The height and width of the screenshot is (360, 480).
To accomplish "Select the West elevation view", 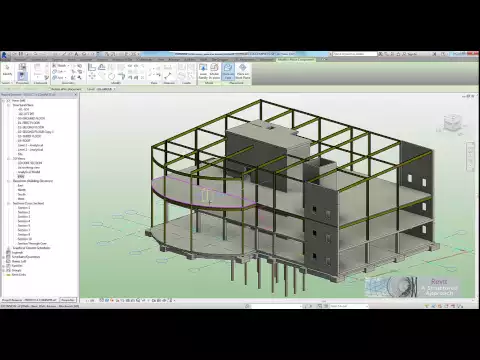I will pyautogui.click(x=21, y=199).
